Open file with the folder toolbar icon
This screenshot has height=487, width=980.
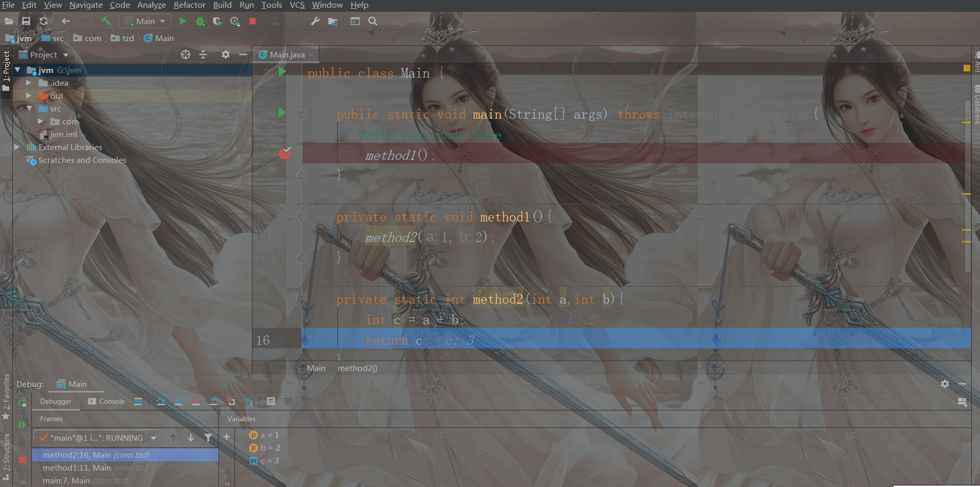point(9,21)
